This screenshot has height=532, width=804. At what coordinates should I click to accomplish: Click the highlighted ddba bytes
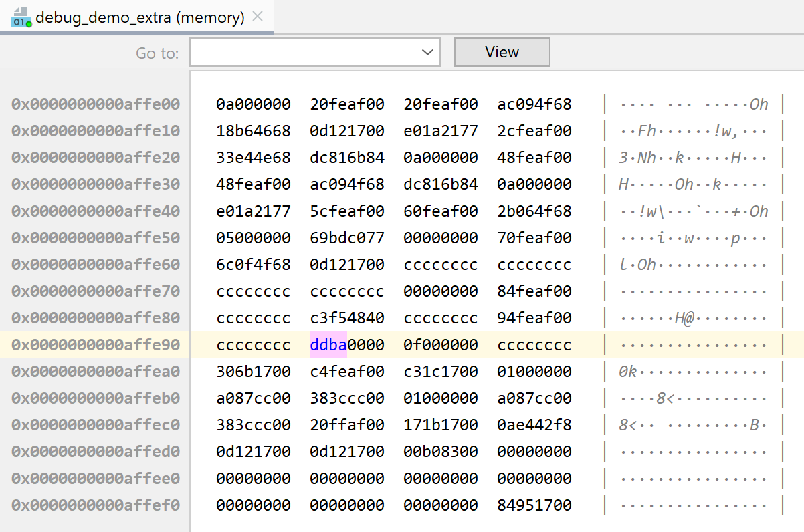click(x=328, y=345)
